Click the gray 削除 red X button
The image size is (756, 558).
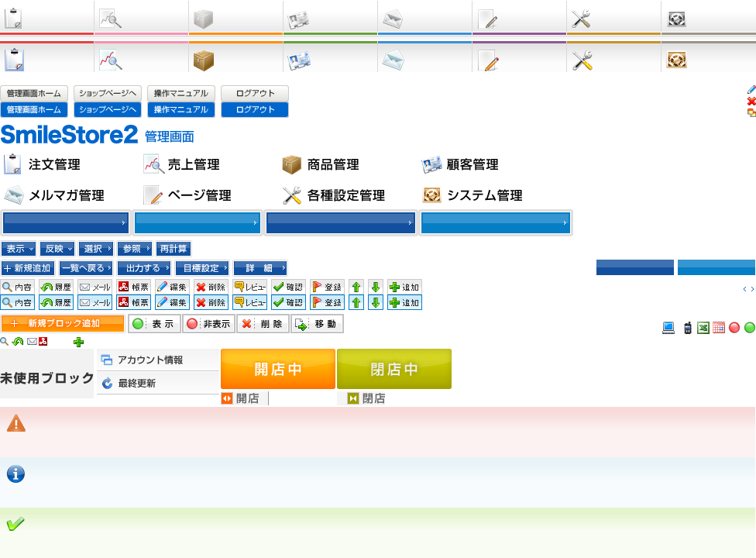211,287
